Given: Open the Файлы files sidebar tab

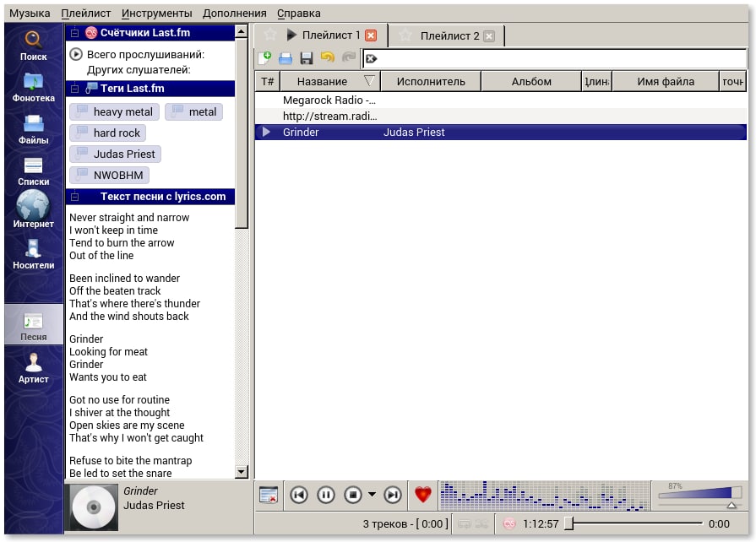Looking at the screenshot, I should [x=33, y=130].
